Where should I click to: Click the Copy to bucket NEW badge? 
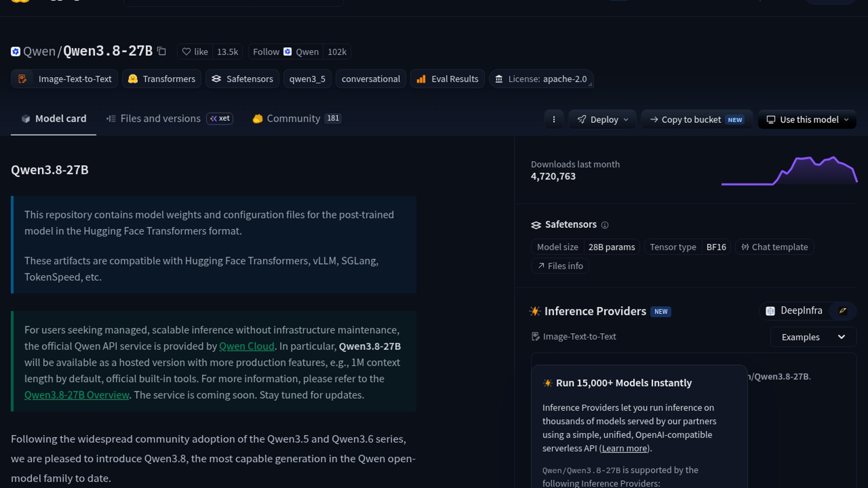(735, 120)
